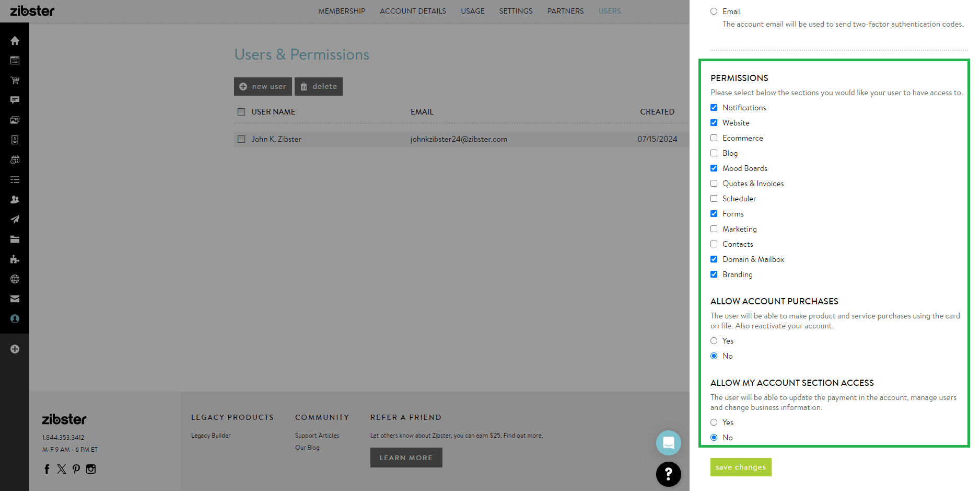
Task: Open the Support Articles link
Action: point(317,436)
